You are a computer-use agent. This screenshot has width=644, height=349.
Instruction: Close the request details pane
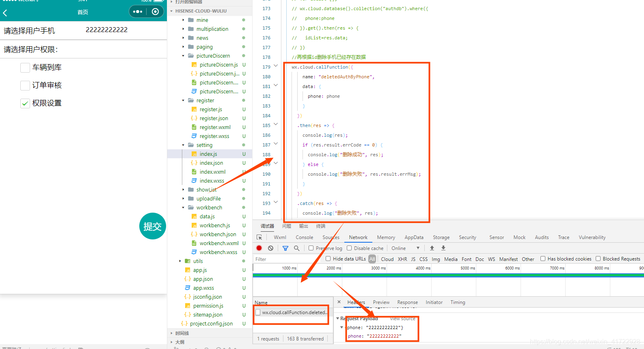coord(339,302)
